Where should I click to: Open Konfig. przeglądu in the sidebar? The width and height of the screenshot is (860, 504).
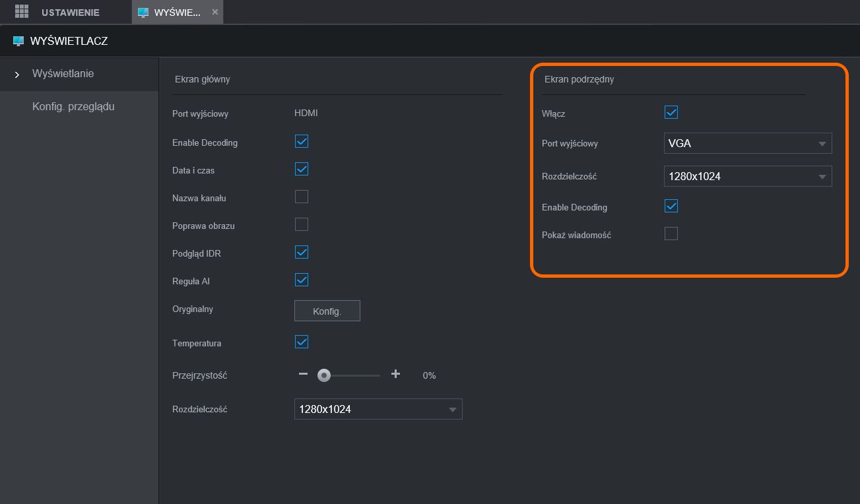coord(73,107)
